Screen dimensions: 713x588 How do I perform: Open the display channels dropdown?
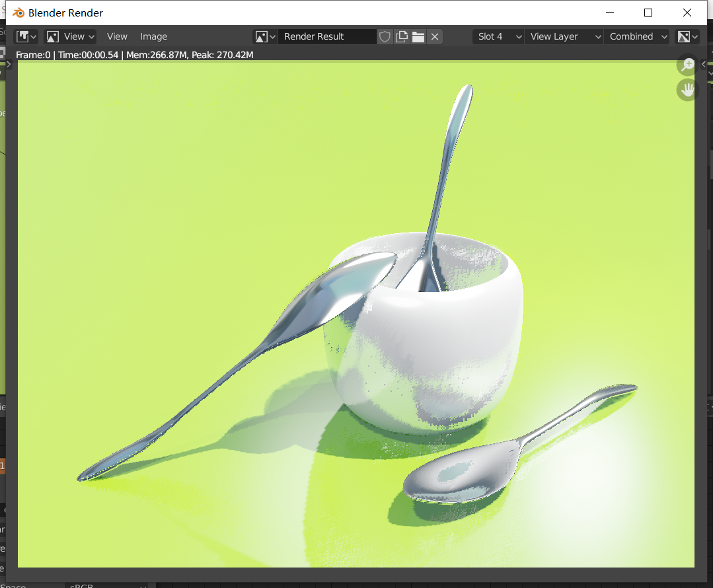(687, 36)
